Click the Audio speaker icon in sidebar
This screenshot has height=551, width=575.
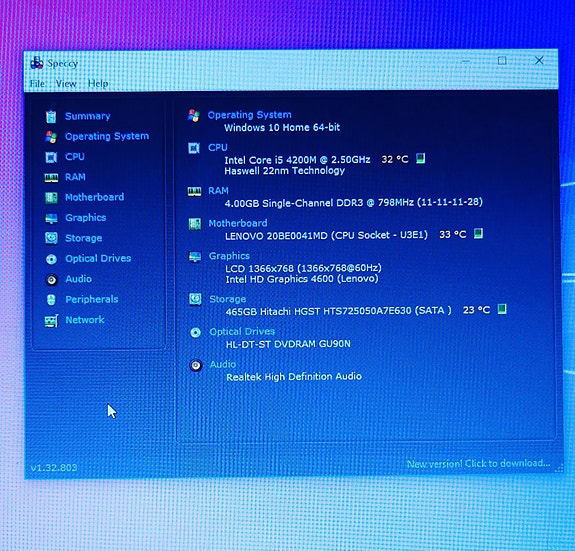point(52,280)
